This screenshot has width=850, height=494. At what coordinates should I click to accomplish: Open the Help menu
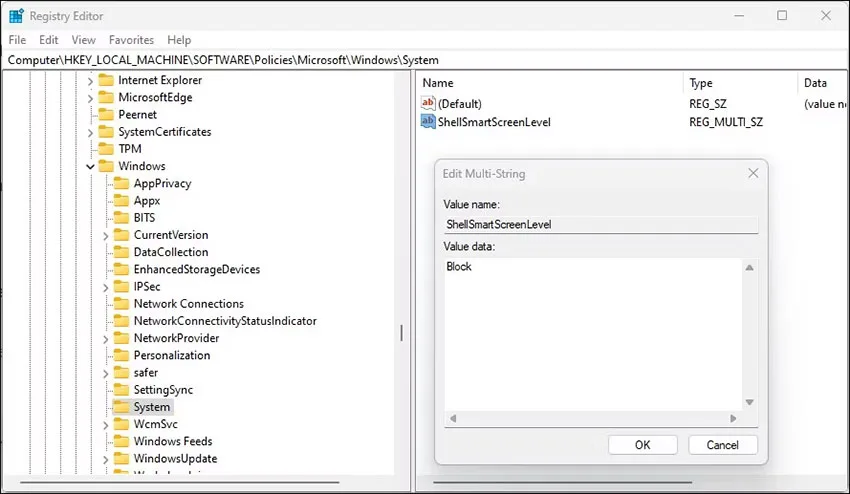[x=179, y=40]
